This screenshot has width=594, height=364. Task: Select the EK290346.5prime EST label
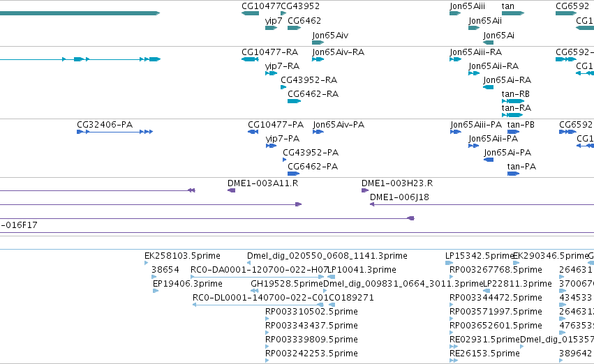pyautogui.click(x=551, y=256)
